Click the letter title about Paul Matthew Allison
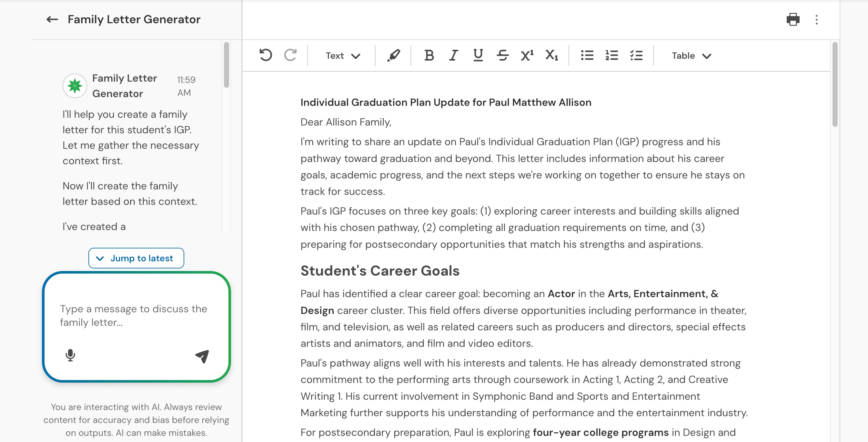The image size is (868, 442). (x=446, y=102)
